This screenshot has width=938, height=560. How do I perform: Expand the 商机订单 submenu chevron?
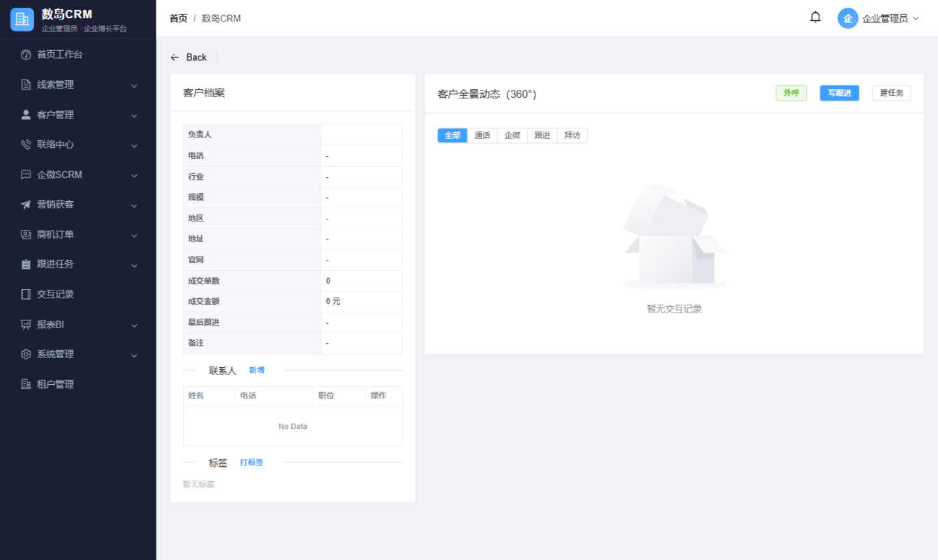tap(134, 235)
